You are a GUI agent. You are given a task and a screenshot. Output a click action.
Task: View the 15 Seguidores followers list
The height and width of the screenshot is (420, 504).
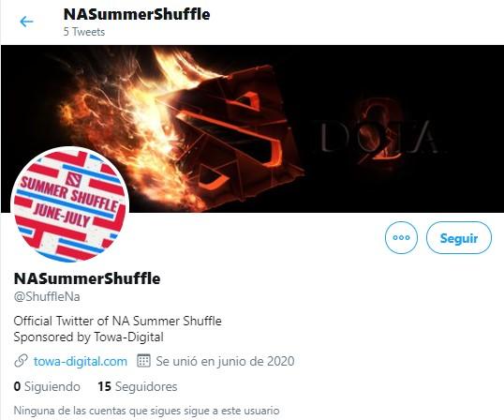click(x=138, y=386)
